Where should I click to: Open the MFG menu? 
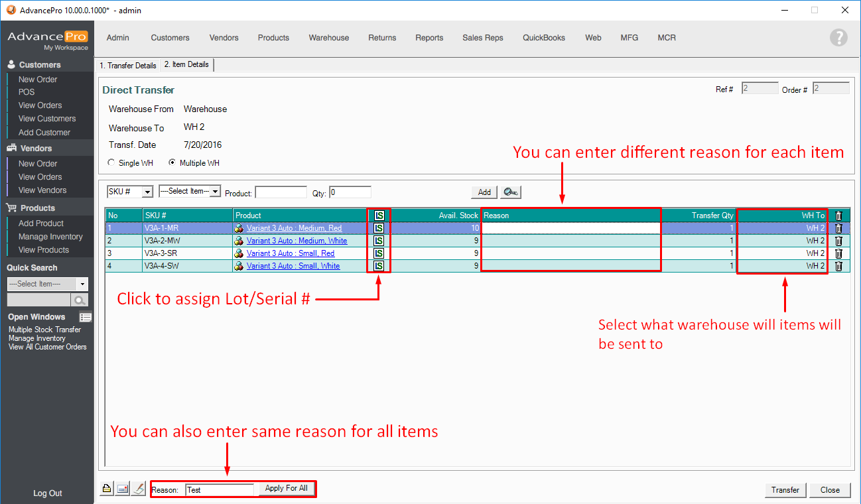point(629,38)
